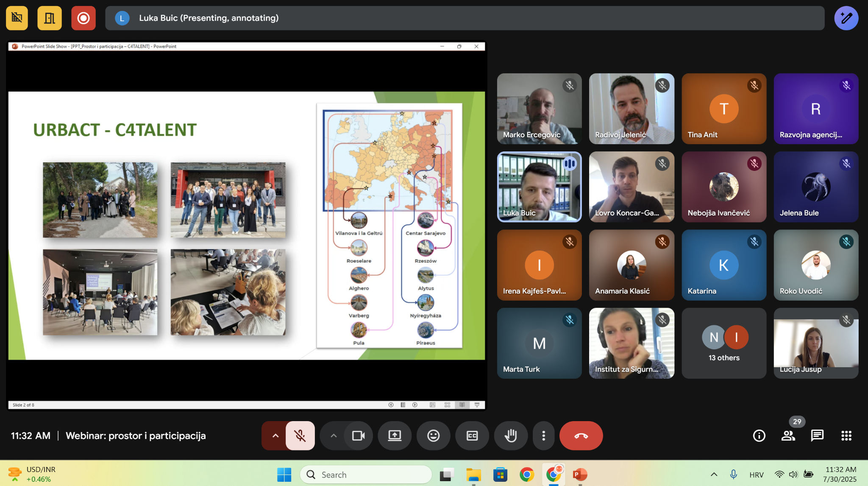Raise your hand in the meeting
Image resolution: width=868 pixels, height=486 pixels.
(x=511, y=436)
